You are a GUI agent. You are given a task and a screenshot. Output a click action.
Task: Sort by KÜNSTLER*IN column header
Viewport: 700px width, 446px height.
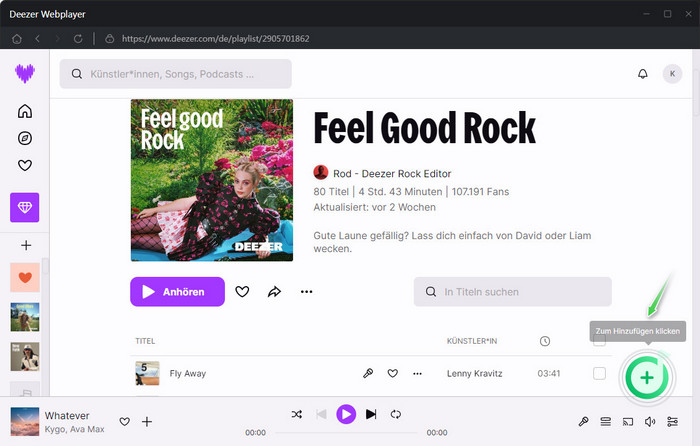click(x=472, y=341)
